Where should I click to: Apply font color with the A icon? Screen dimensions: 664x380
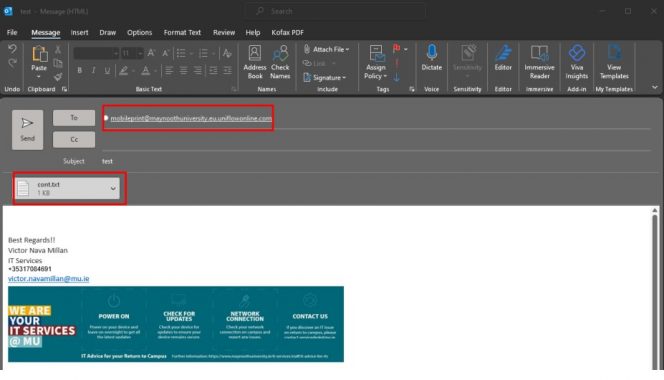pos(145,70)
